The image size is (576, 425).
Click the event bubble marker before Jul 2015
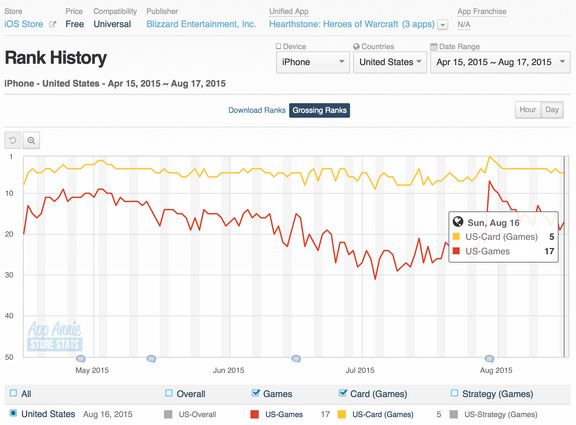(x=296, y=359)
